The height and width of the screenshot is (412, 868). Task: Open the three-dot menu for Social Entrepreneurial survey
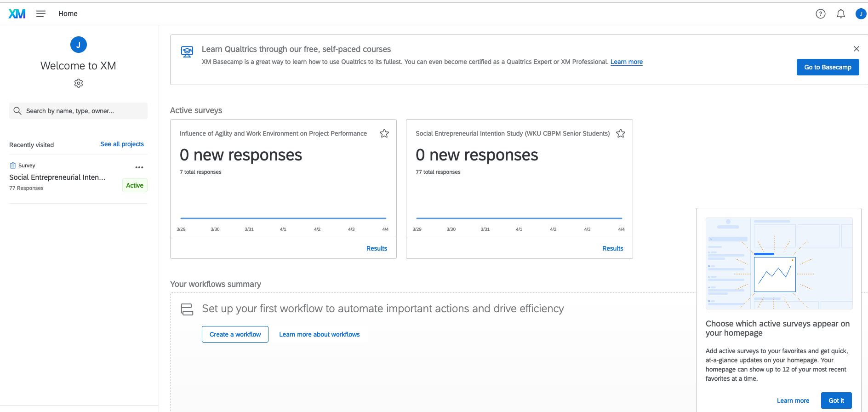(x=139, y=167)
